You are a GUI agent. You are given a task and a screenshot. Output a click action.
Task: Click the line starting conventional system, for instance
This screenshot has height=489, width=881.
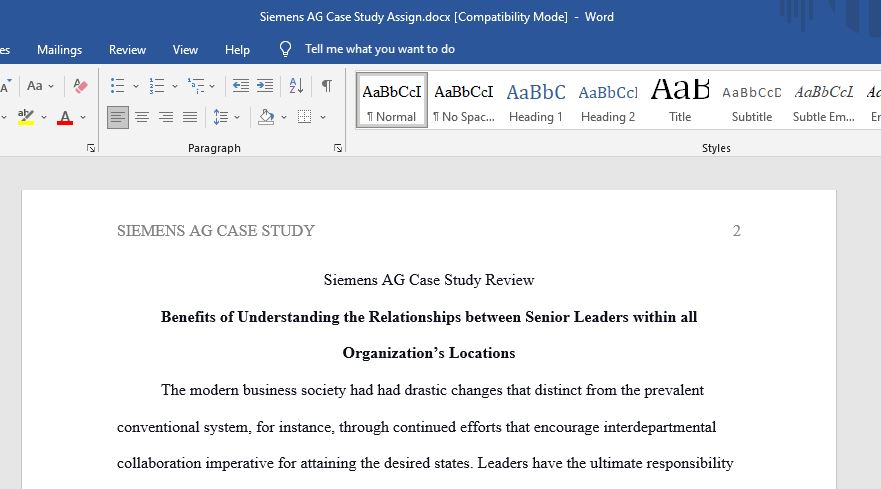[416, 427]
